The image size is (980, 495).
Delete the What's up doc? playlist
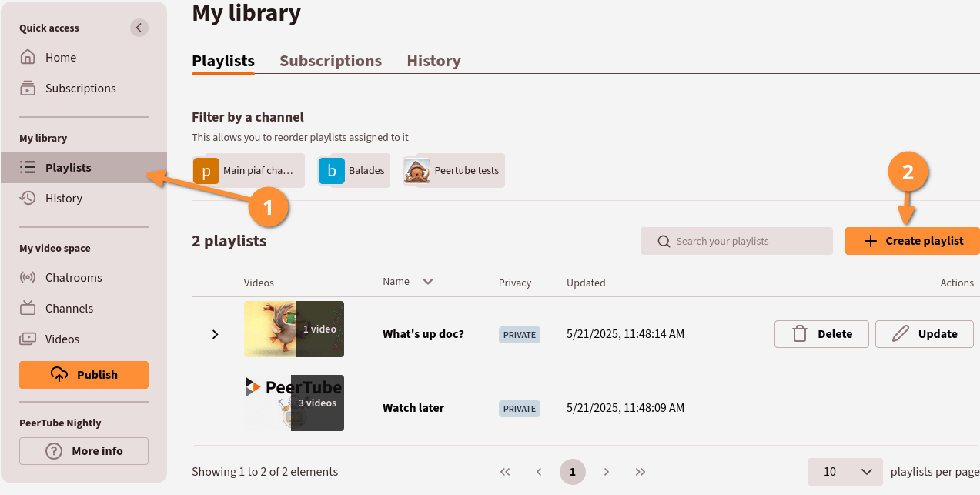821,334
